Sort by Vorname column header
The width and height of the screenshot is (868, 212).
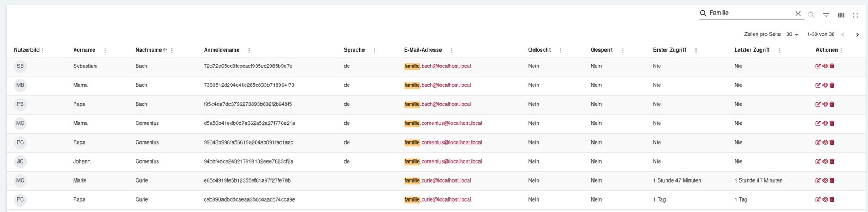84,50
